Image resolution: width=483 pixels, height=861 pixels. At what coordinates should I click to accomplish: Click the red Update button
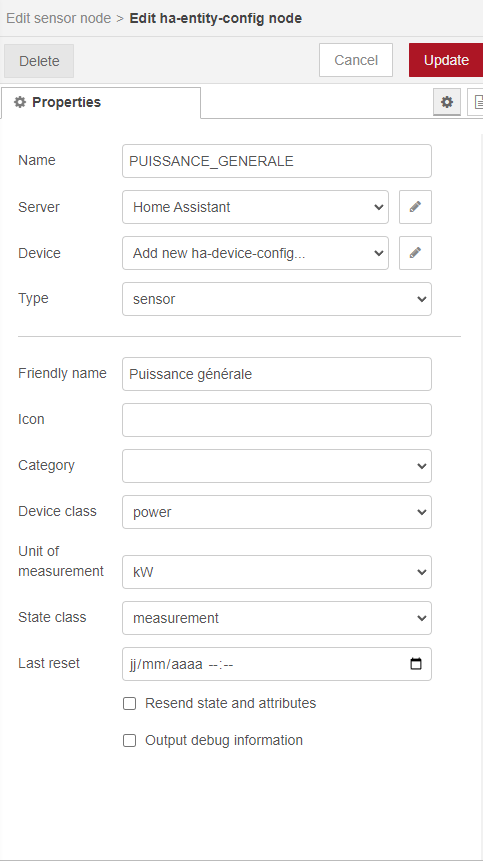pos(446,60)
